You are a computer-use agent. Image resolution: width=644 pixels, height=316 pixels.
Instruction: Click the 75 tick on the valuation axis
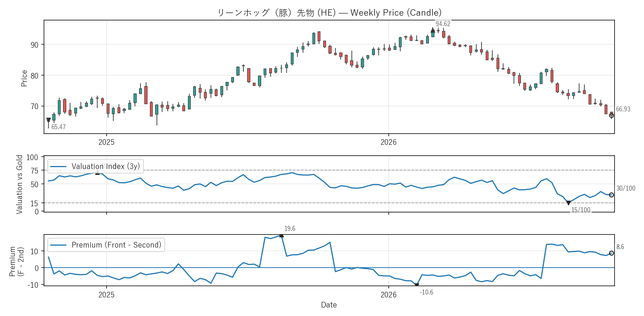coord(34,171)
